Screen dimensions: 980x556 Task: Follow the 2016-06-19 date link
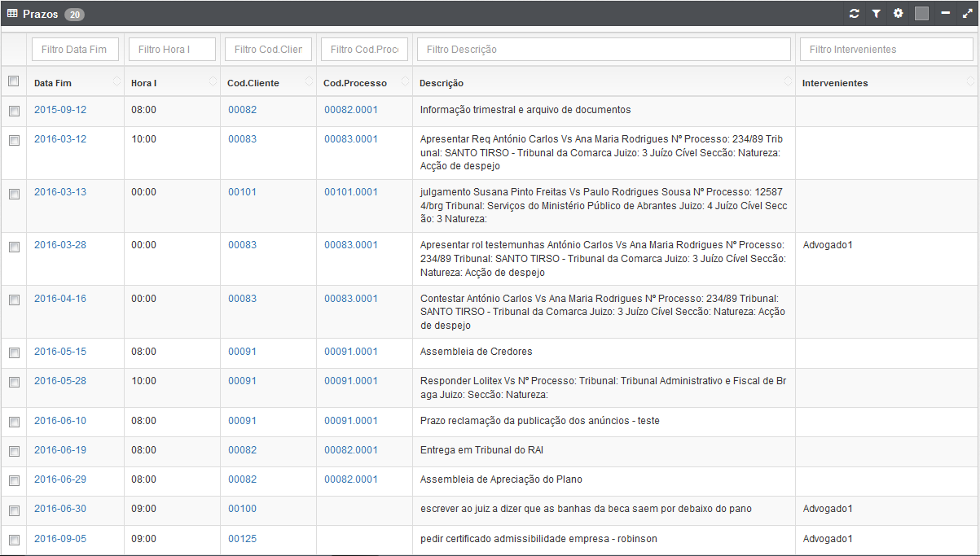(60, 450)
